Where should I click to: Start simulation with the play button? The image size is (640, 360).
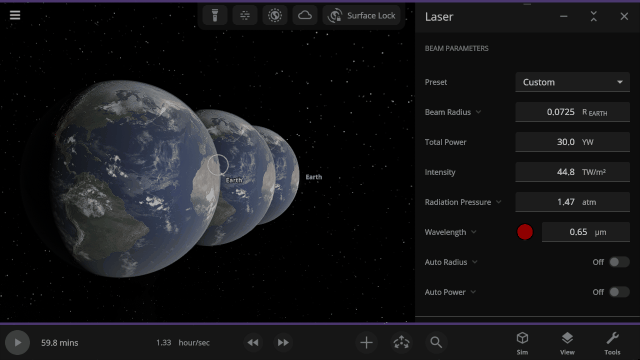tap(17, 342)
